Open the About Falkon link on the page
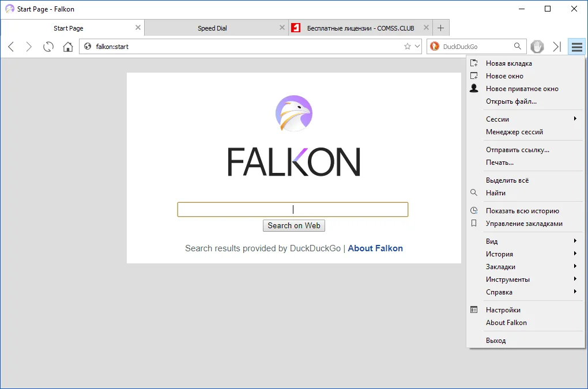 375,248
